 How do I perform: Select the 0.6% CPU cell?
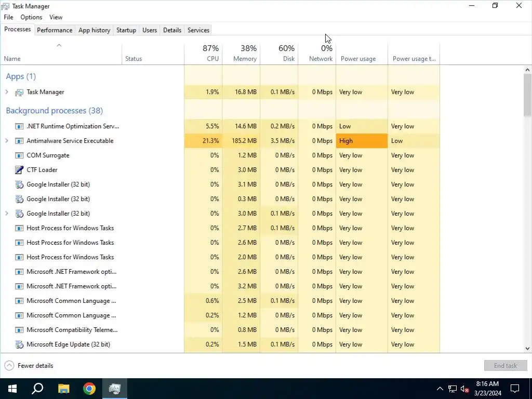tap(203, 301)
